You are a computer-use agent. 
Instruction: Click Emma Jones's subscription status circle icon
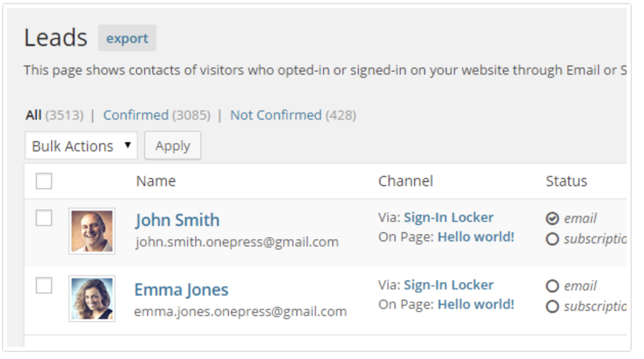point(552,306)
